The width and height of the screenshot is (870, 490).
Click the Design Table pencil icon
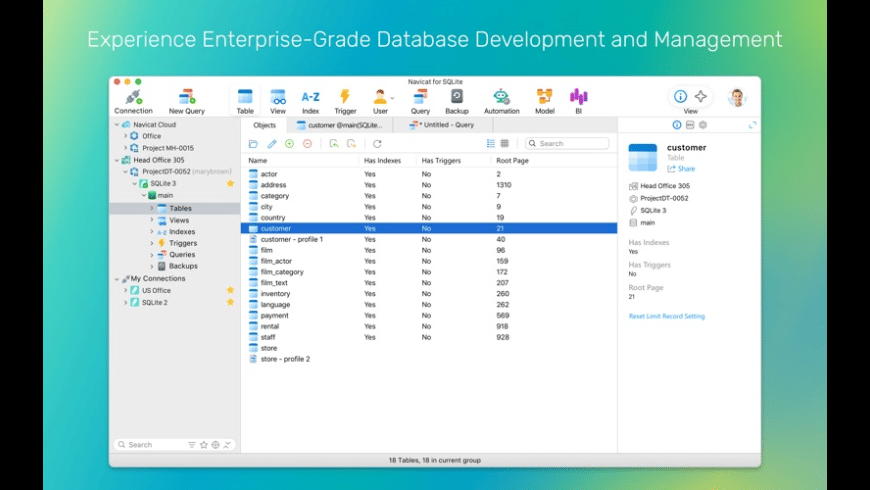click(x=271, y=144)
